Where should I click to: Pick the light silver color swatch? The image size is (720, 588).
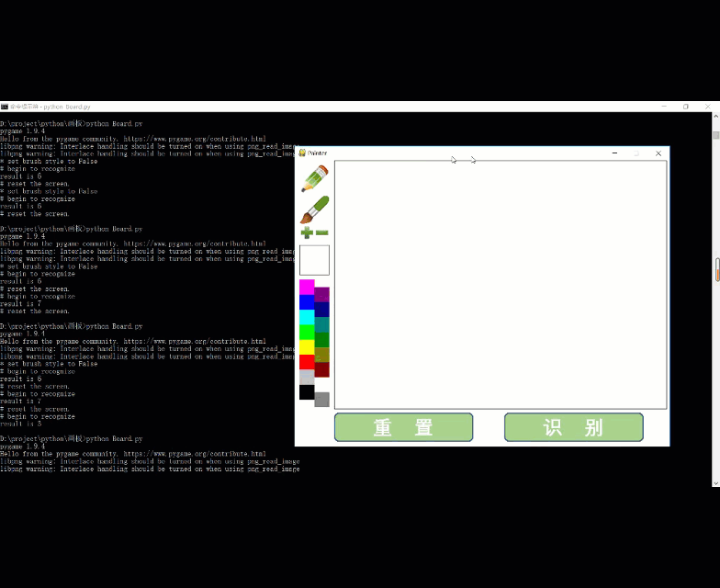pyautogui.click(x=307, y=377)
